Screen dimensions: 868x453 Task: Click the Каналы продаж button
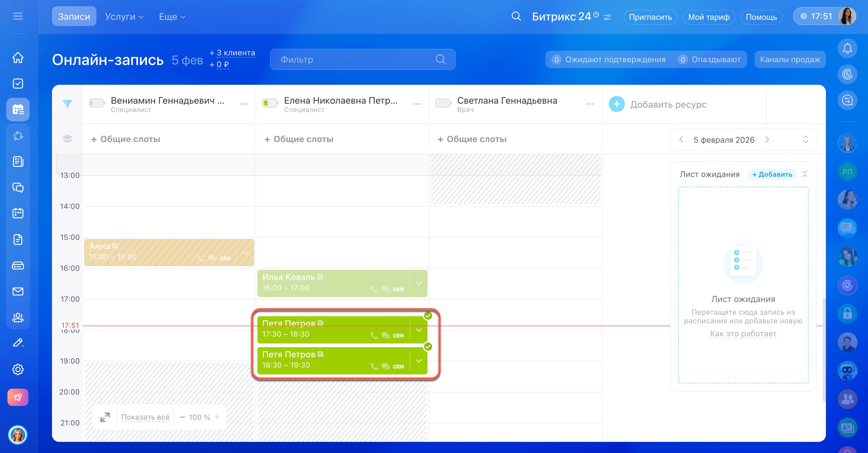click(x=789, y=60)
